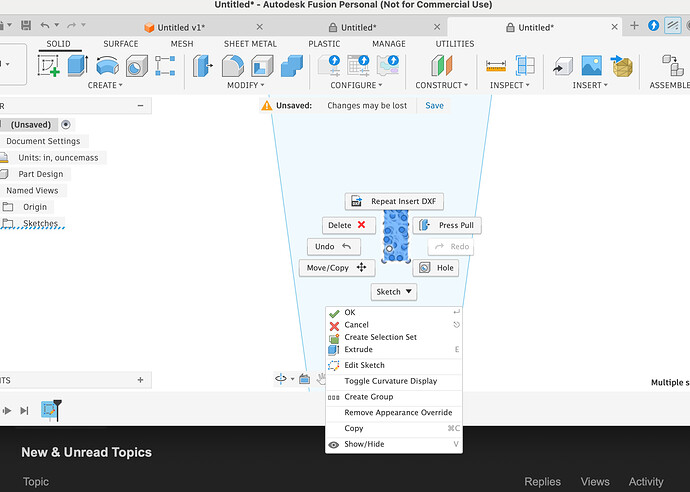Click the Hole marking menu button
Image resolution: width=690 pixels, height=492 pixels.
click(436, 268)
